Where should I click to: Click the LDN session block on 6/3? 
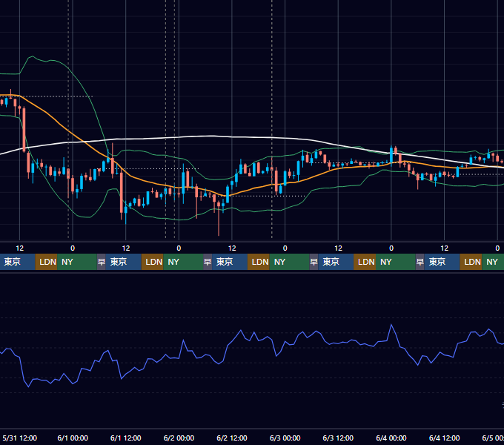[x=365, y=262]
